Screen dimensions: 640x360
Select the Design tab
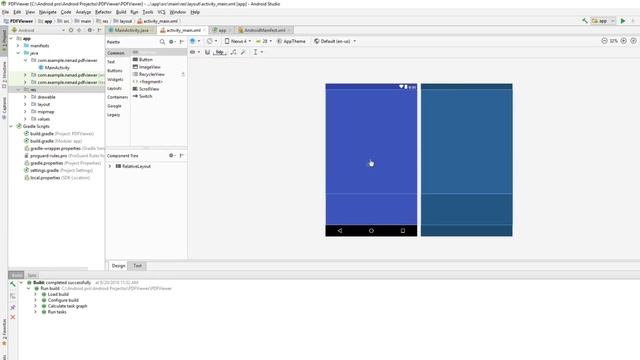click(x=118, y=266)
